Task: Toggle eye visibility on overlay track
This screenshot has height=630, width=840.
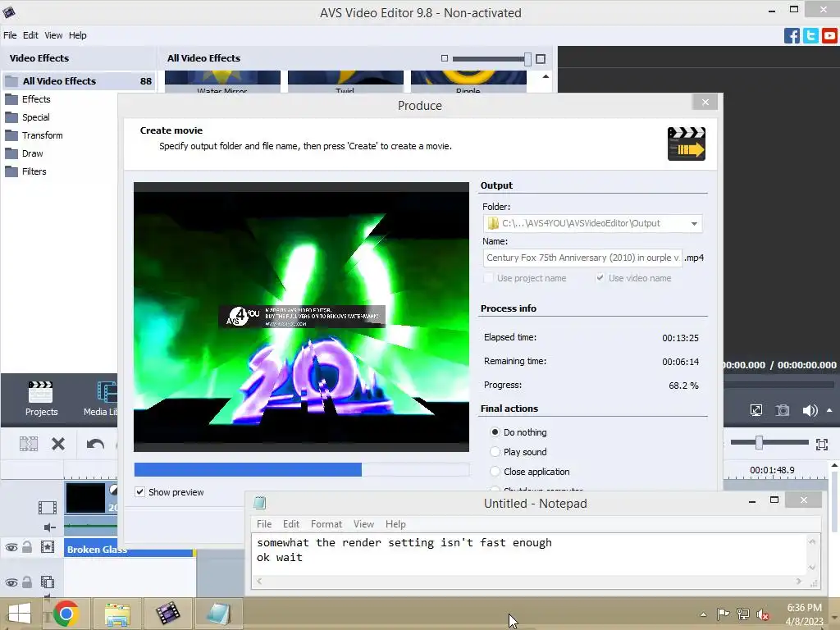Action: coord(11,582)
